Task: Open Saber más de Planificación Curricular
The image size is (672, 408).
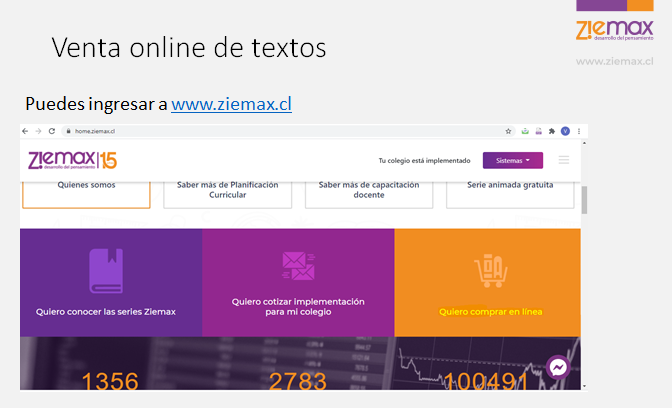Action: click(x=228, y=195)
